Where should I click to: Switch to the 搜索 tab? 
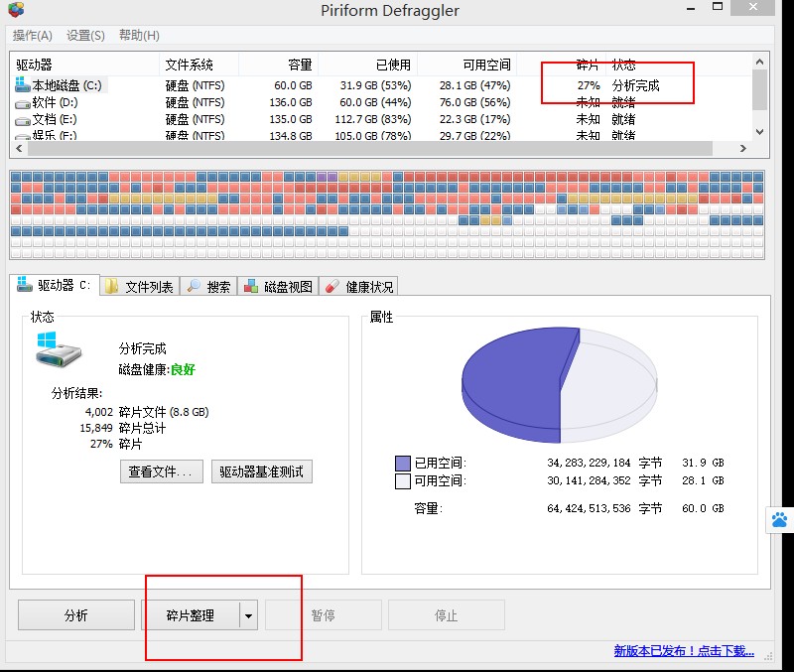coord(208,287)
